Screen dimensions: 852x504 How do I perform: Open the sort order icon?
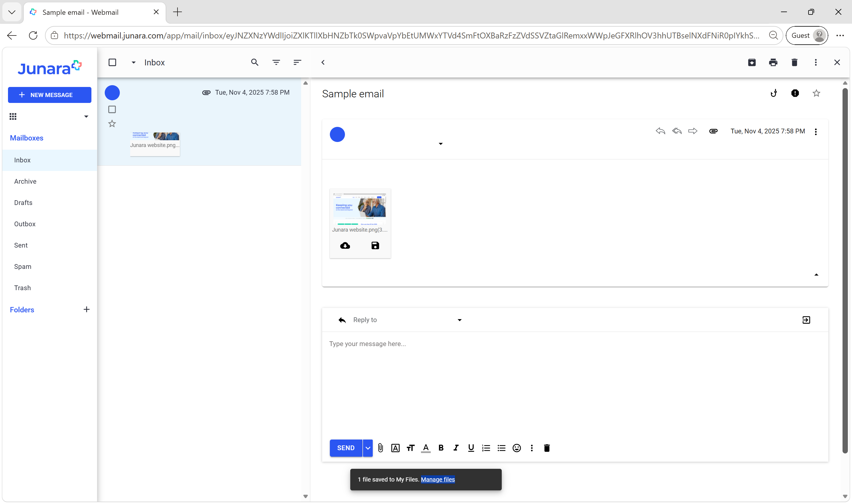(297, 62)
